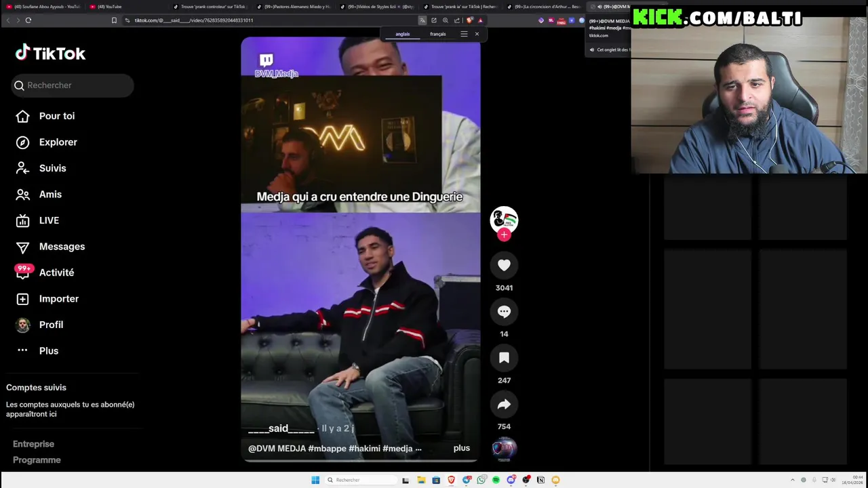Click the #hakimi hashtag
868x488 pixels.
(364, 448)
